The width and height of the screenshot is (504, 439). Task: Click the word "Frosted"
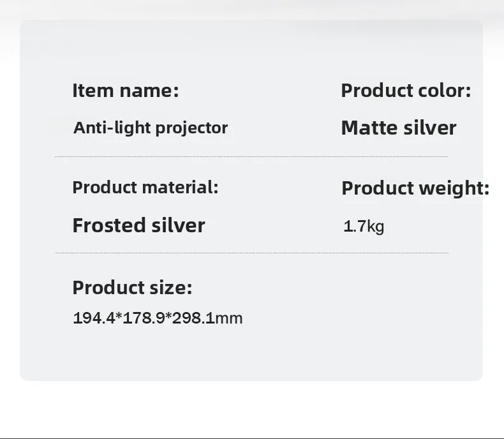[x=110, y=225]
